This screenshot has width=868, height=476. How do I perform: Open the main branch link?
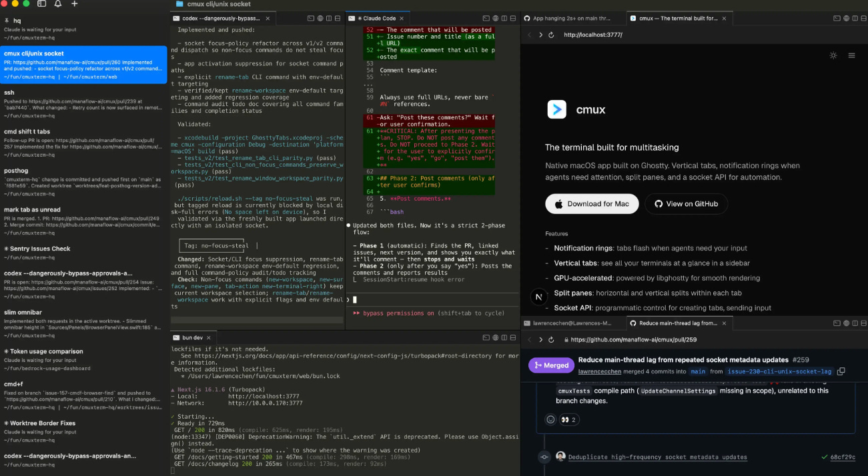pos(698,371)
